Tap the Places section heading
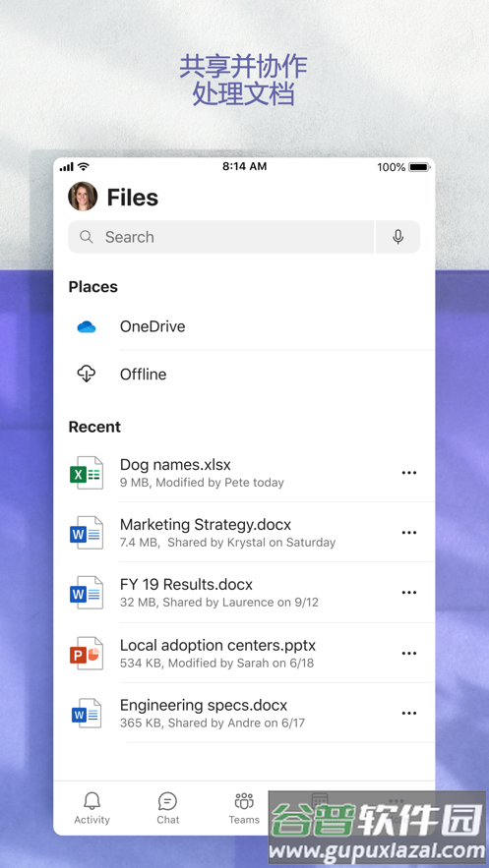 coord(93,287)
